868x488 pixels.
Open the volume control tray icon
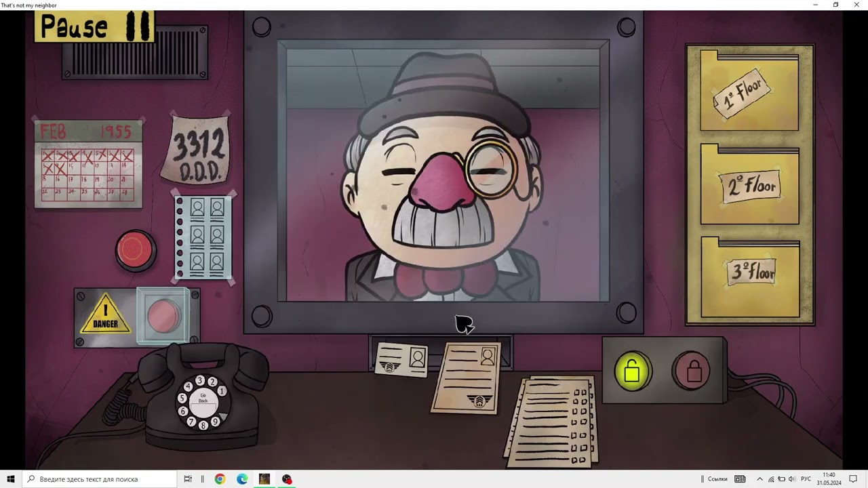(791, 479)
